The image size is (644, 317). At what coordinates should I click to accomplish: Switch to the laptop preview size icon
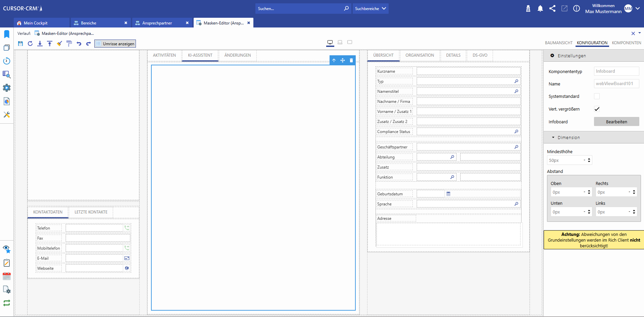[340, 42]
